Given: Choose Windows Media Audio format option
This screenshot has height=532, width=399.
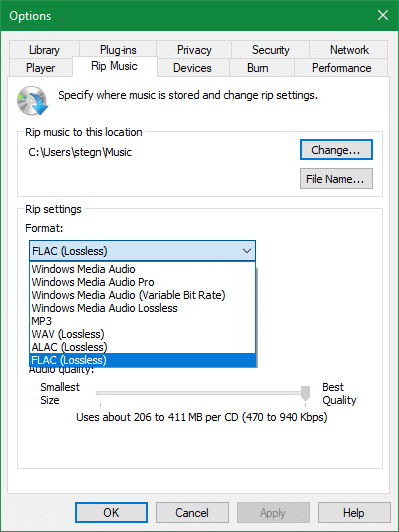Looking at the screenshot, I should [x=142, y=269].
